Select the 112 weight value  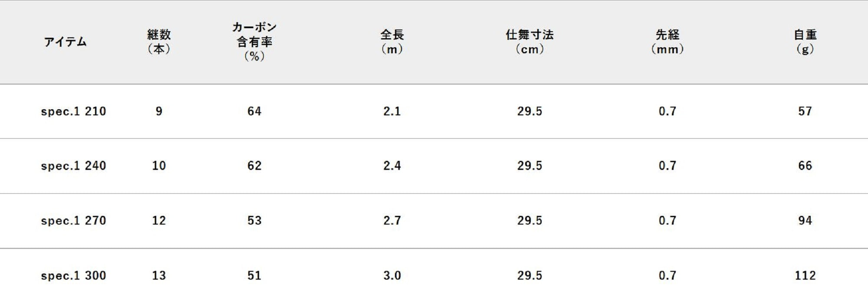pyautogui.click(x=805, y=276)
